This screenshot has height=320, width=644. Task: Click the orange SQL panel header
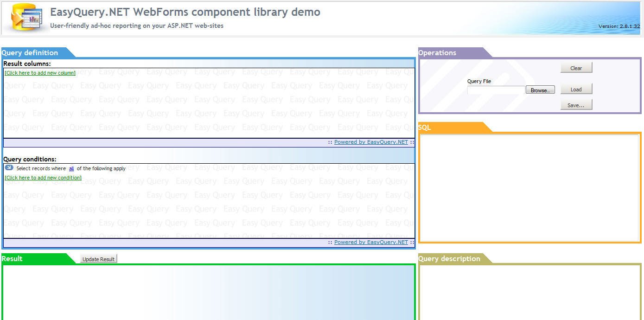[425, 127]
